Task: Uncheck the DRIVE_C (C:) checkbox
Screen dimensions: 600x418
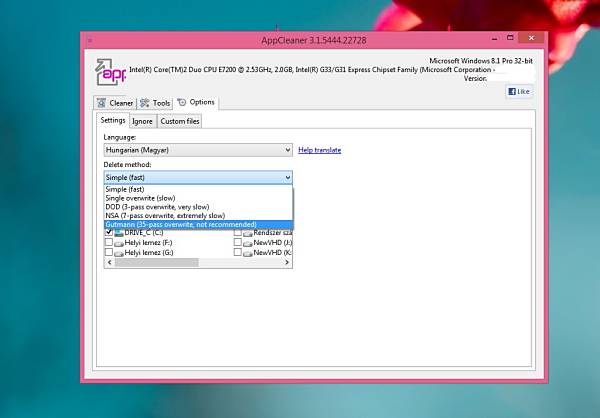Action: pos(109,232)
